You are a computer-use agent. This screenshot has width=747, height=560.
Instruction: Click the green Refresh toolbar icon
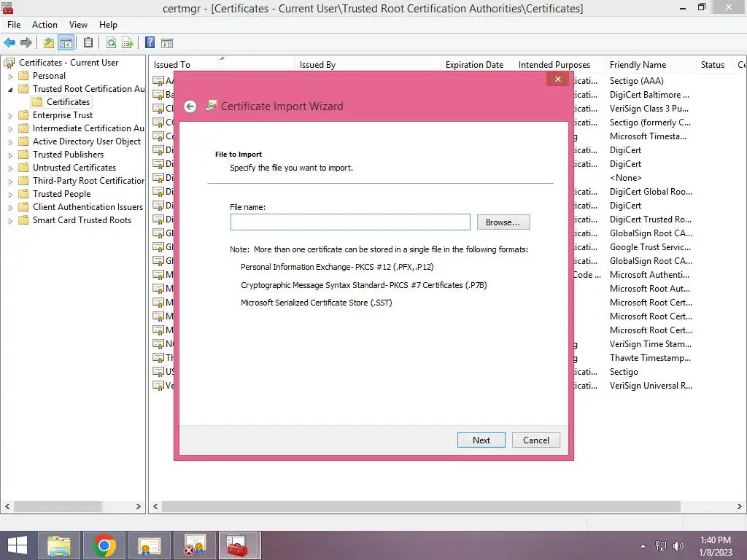[x=111, y=43]
